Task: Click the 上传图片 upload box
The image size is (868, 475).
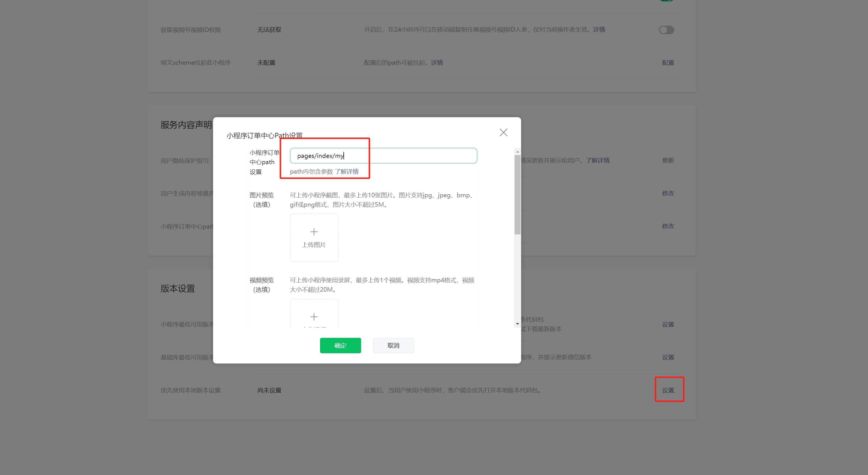Action: click(314, 238)
